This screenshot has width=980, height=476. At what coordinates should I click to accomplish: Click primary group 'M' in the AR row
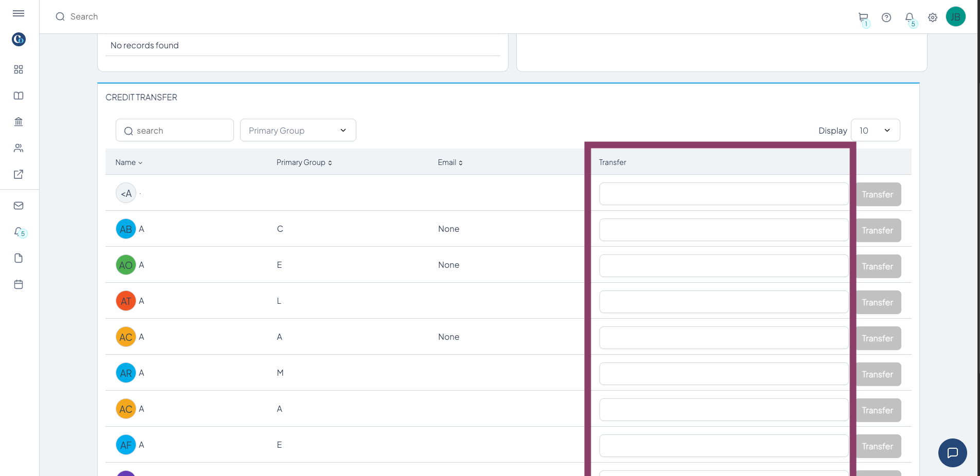[x=280, y=373]
